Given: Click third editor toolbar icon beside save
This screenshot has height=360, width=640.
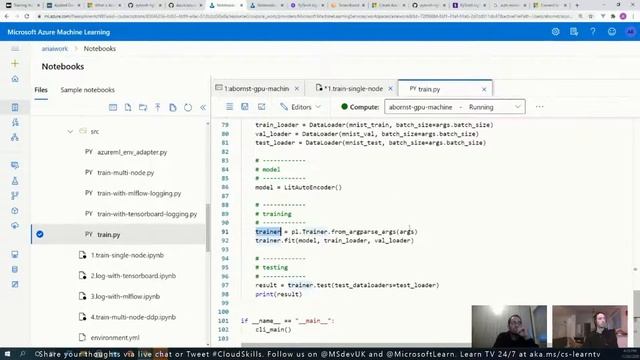Looking at the screenshot, I should pos(262,107).
